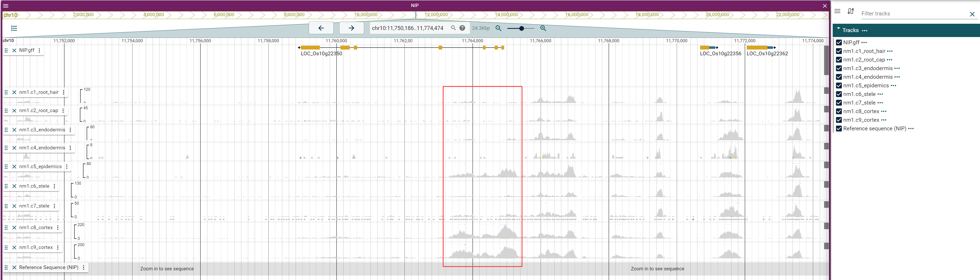Open the track selector panel hamburger menu
The height and width of the screenshot is (280, 980).
click(x=837, y=11)
